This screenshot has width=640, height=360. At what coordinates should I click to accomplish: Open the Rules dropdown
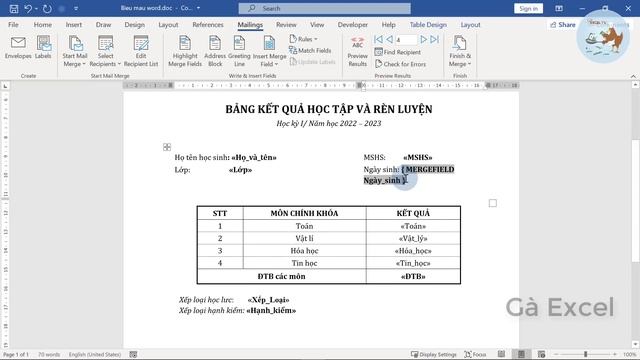(x=303, y=39)
